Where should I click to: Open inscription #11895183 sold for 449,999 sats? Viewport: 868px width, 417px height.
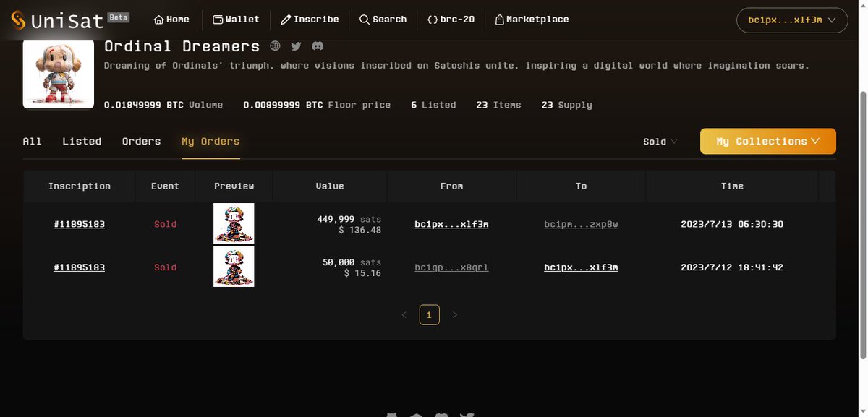click(x=80, y=224)
